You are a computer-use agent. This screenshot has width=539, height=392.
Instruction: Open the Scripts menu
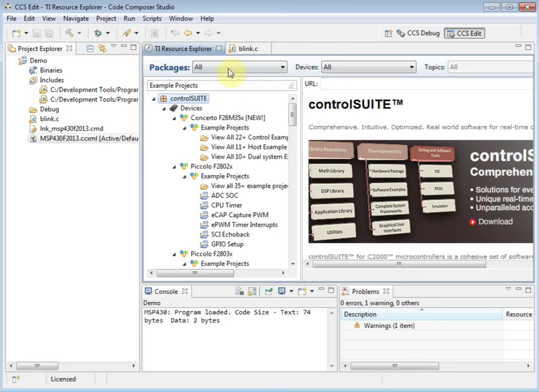[152, 19]
